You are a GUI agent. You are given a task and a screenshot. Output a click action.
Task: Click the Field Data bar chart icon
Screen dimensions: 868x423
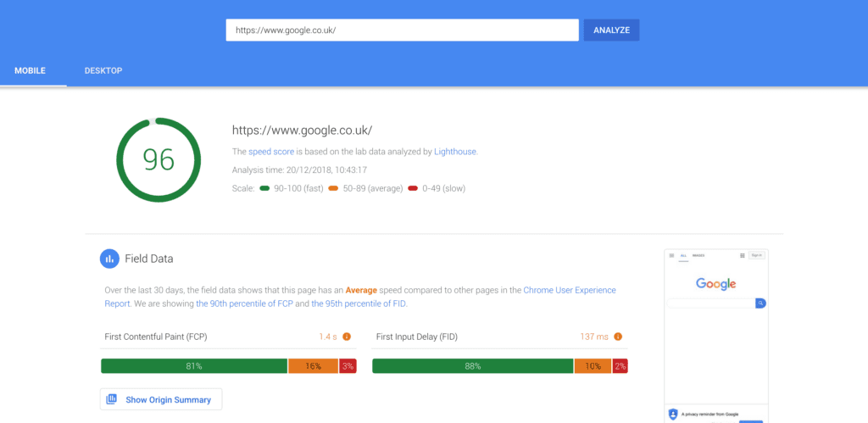(x=109, y=259)
